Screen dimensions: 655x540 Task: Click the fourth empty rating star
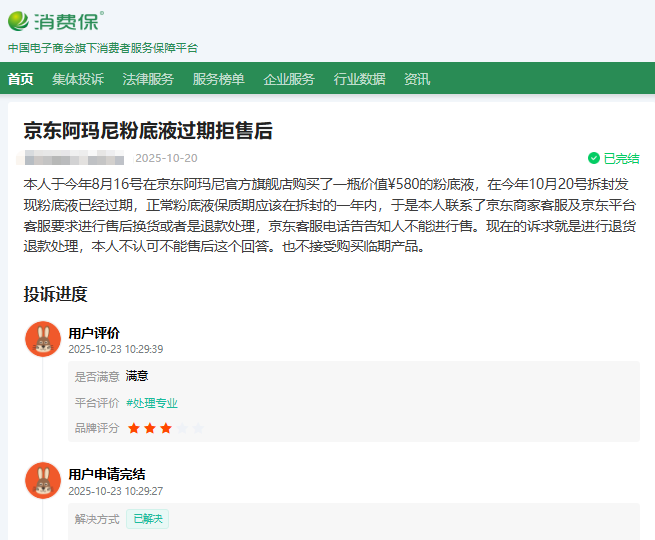coord(182,428)
